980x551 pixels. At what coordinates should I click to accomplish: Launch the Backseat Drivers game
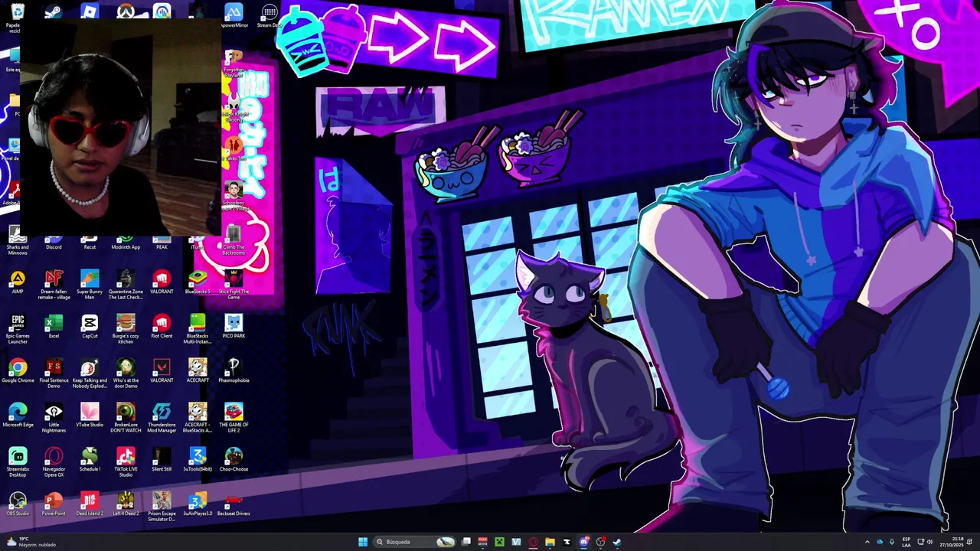click(234, 504)
